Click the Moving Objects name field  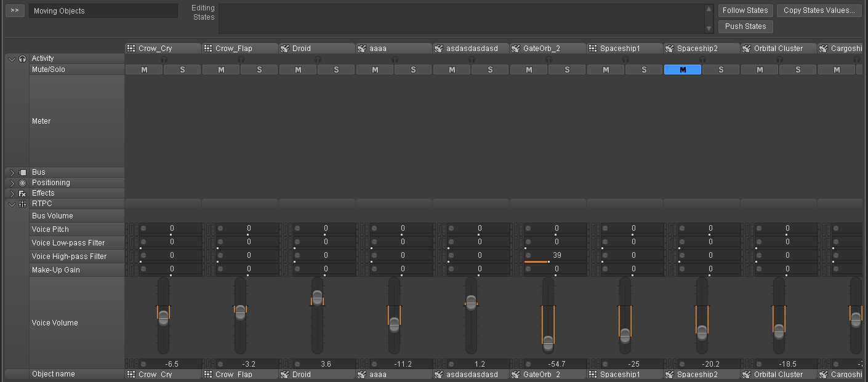[103, 11]
